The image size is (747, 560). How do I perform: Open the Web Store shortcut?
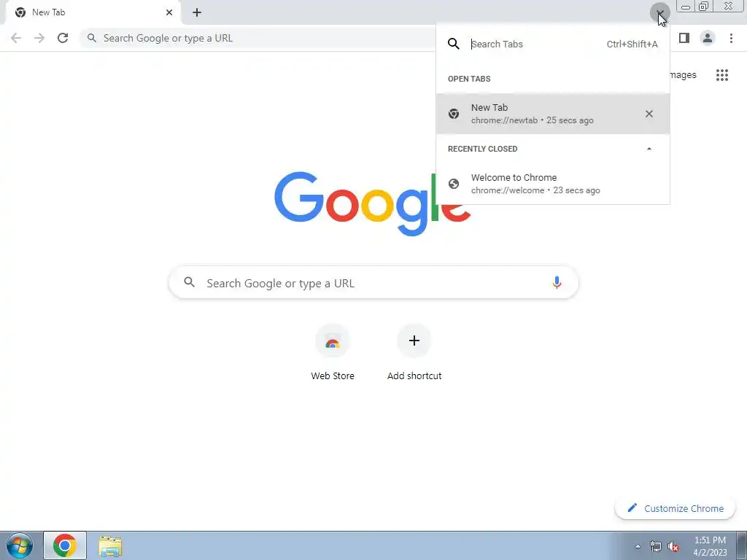[333, 352]
